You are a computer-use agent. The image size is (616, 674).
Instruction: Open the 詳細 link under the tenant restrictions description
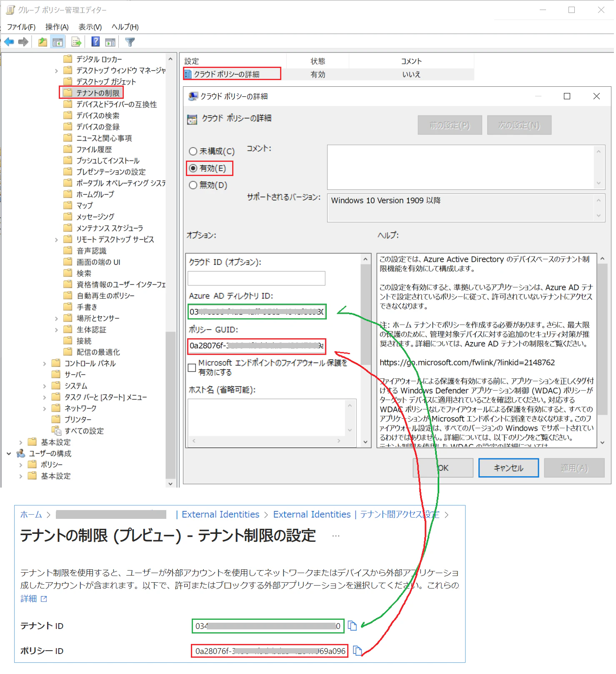(34, 599)
